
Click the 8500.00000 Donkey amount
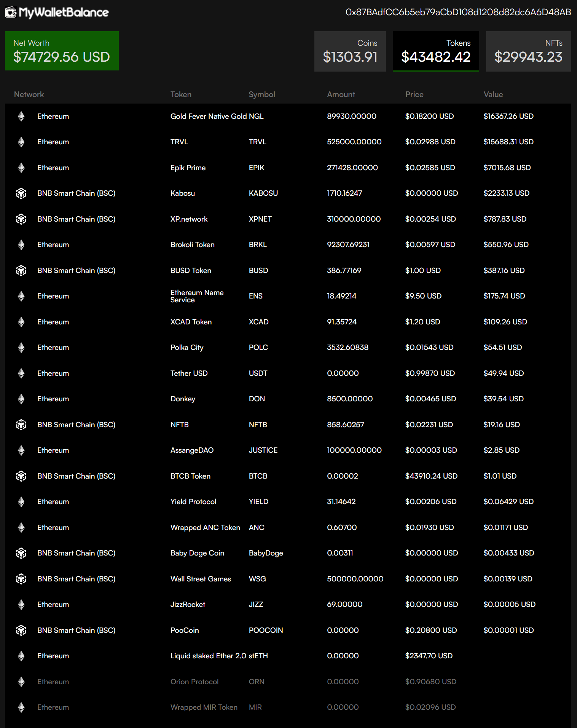(x=350, y=399)
